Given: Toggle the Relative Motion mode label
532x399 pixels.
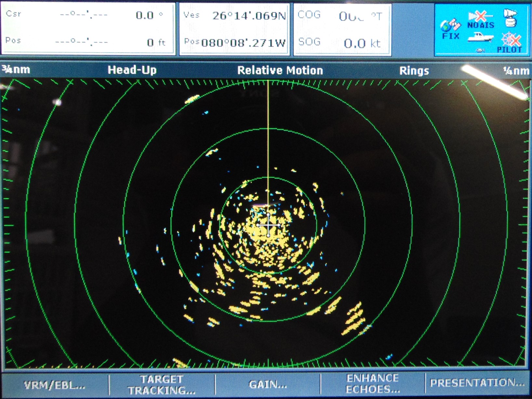Looking at the screenshot, I should click(x=280, y=71).
